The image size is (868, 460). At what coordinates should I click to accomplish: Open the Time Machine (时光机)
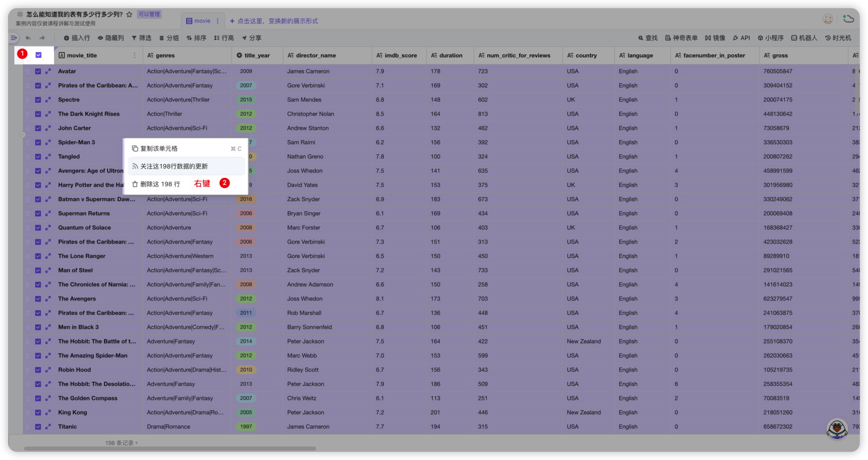tap(838, 38)
